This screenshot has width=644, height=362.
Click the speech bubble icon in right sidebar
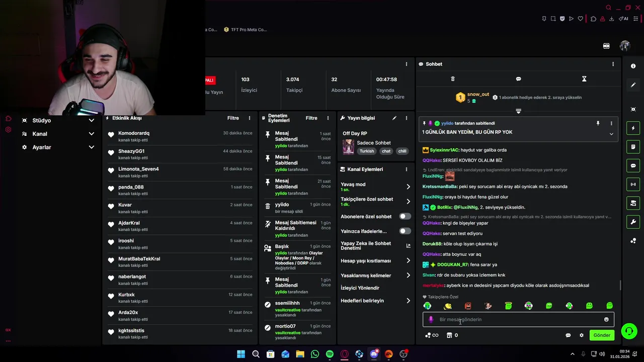(633, 165)
